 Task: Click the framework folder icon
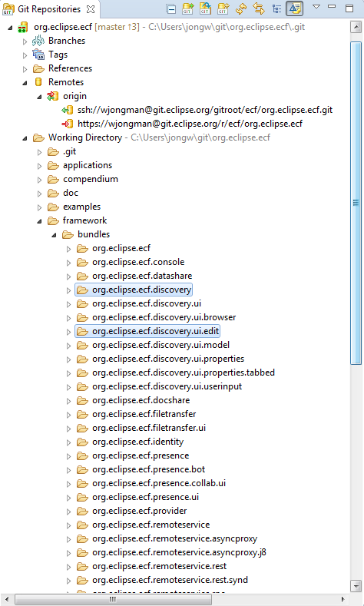pyautogui.click(x=53, y=220)
